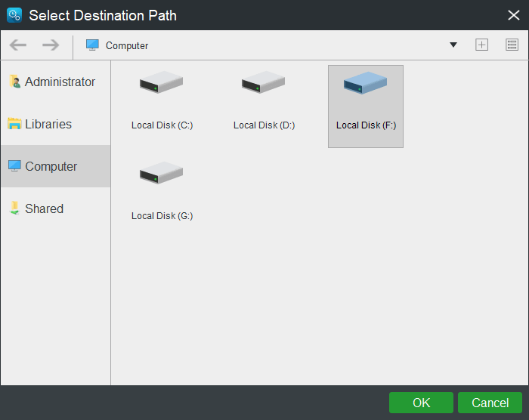Viewport: 529px width, 420px height.
Task: Select the Local Disk (G:) drive icon
Action: 161,173
